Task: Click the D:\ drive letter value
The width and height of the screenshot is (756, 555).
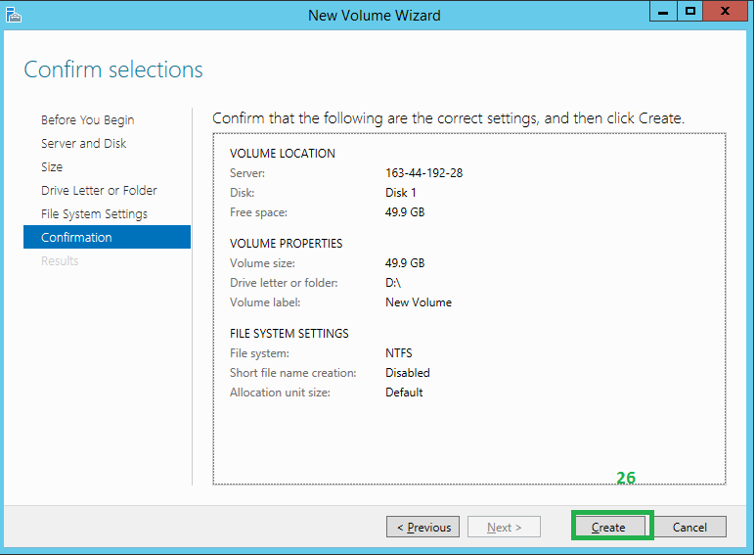Action: 393,283
